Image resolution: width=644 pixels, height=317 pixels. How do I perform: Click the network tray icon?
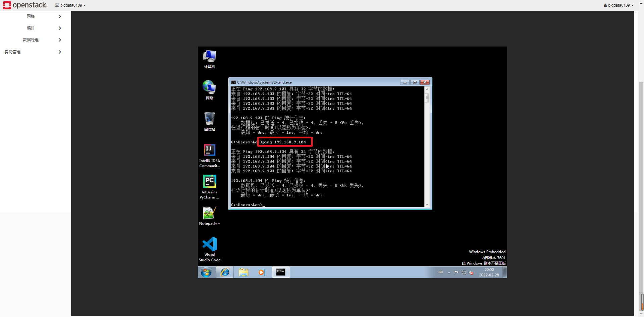click(464, 272)
